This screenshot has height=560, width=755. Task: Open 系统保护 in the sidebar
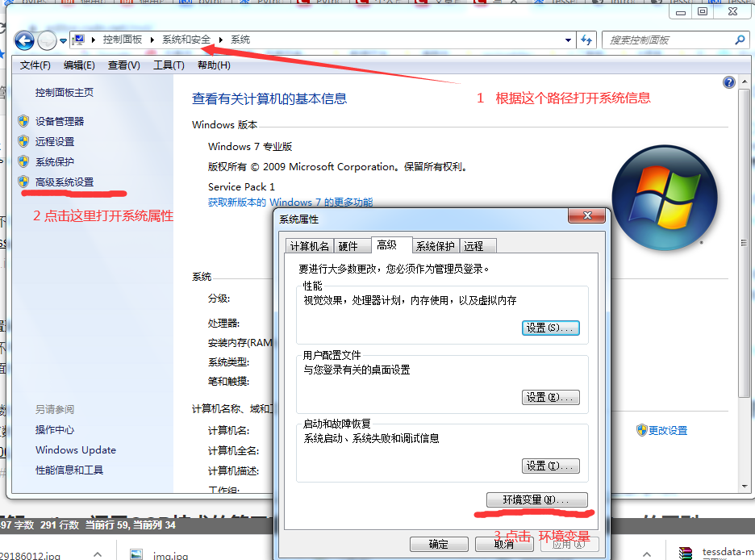[x=55, y=162]
